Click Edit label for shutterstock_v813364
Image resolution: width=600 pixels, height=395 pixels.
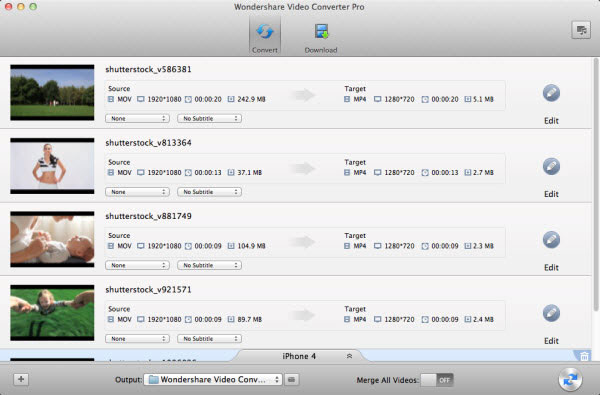(551, 194)
